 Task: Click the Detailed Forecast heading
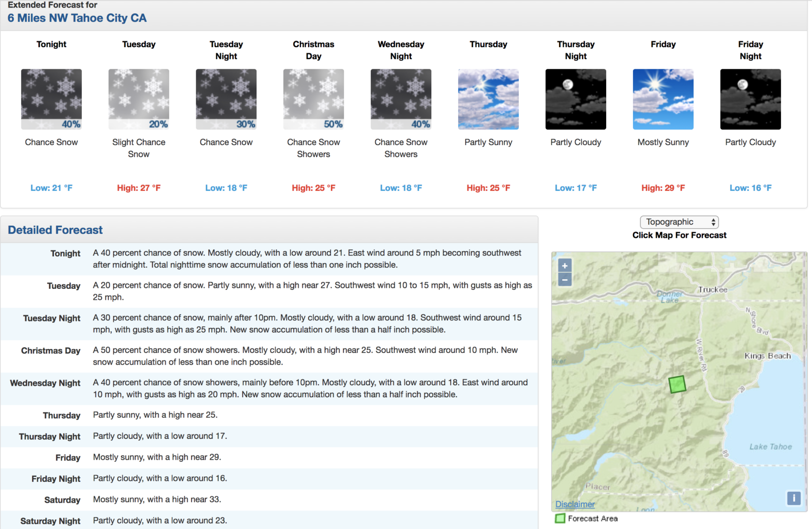click(x=55, y=230)
